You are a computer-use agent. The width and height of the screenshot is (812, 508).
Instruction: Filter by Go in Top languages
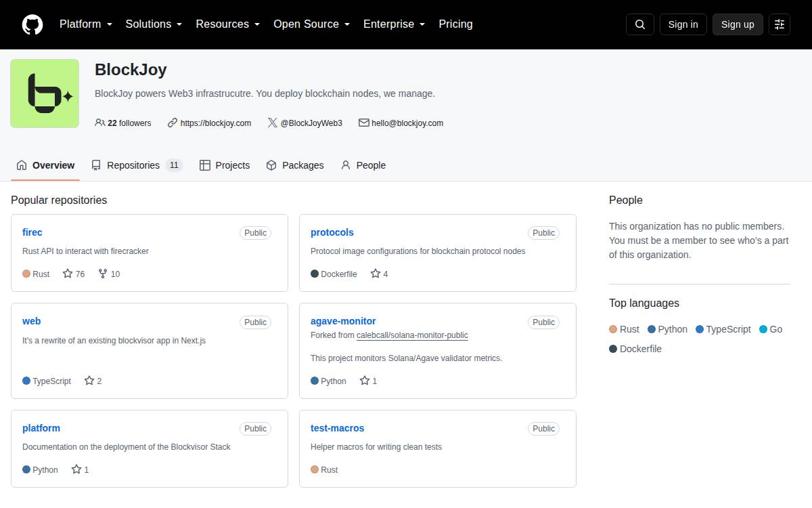[x=771, y=329]
